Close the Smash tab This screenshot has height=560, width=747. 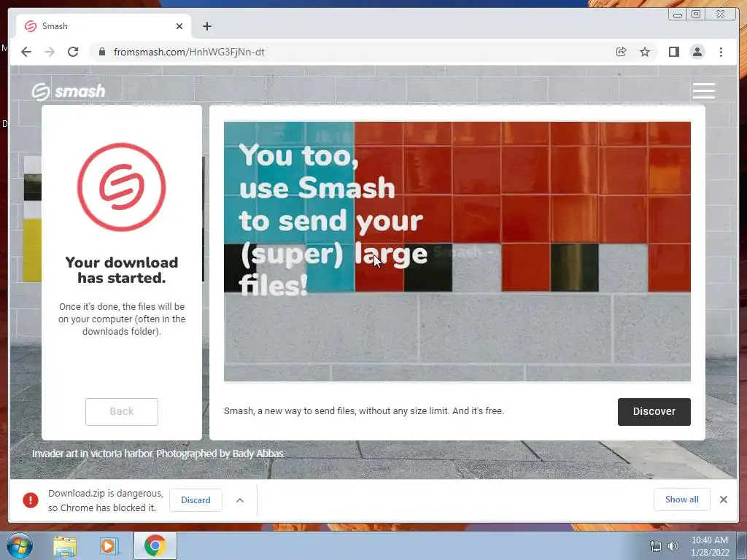coord(179,26)
